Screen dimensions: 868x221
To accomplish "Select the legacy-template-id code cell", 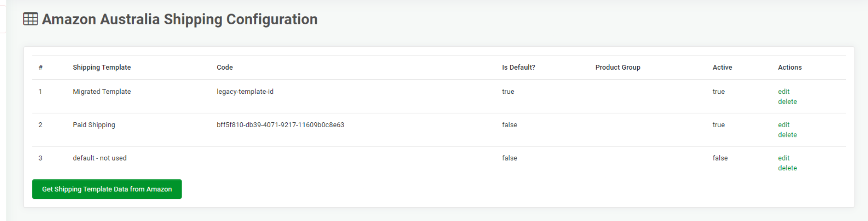I will pos(245,91).
